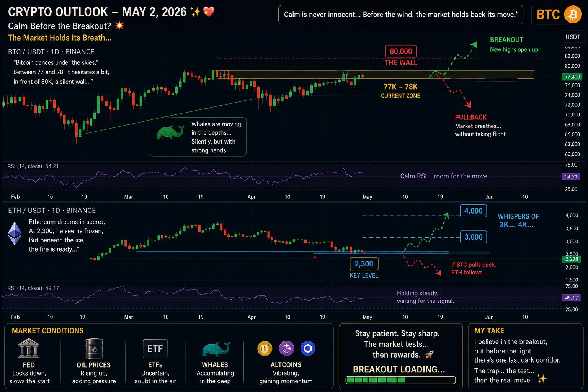Image resolution: width=588 pixels, height=392 pixels.
Task: Click 'Stay patient. Stay sharp.' line
Action: tap(397, 333)
